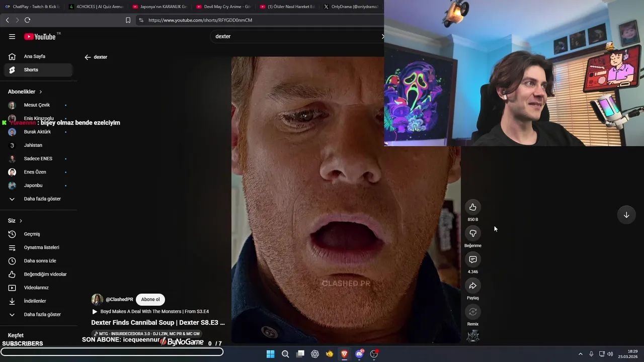Open the Abonelikler section chevron

41,92
